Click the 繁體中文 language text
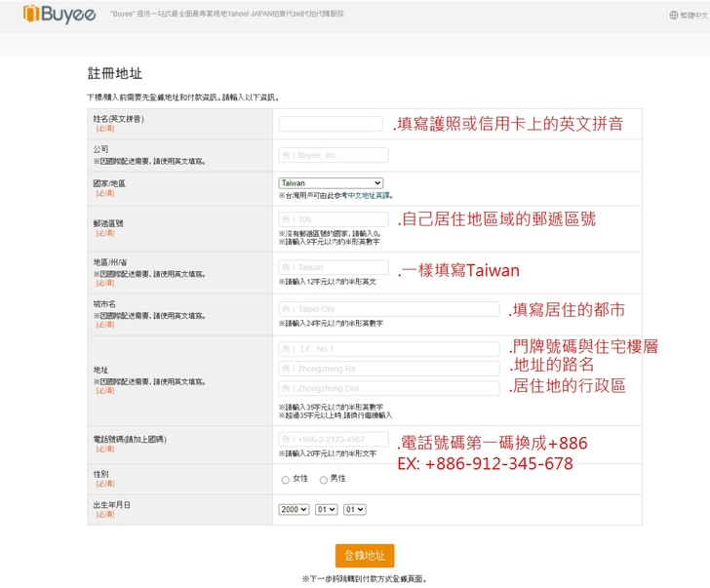 click(x=694, y=16)
